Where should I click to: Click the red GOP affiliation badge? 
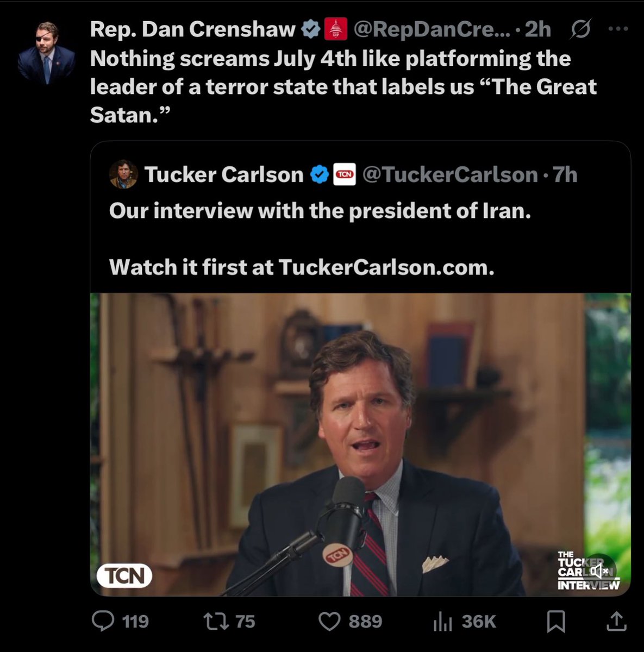(336, 29)
